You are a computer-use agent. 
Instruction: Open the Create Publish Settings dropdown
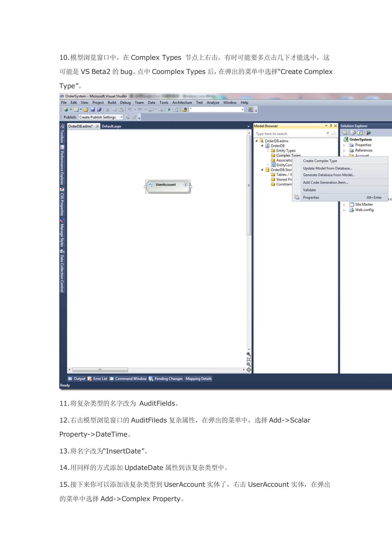(x=121, y=117)
